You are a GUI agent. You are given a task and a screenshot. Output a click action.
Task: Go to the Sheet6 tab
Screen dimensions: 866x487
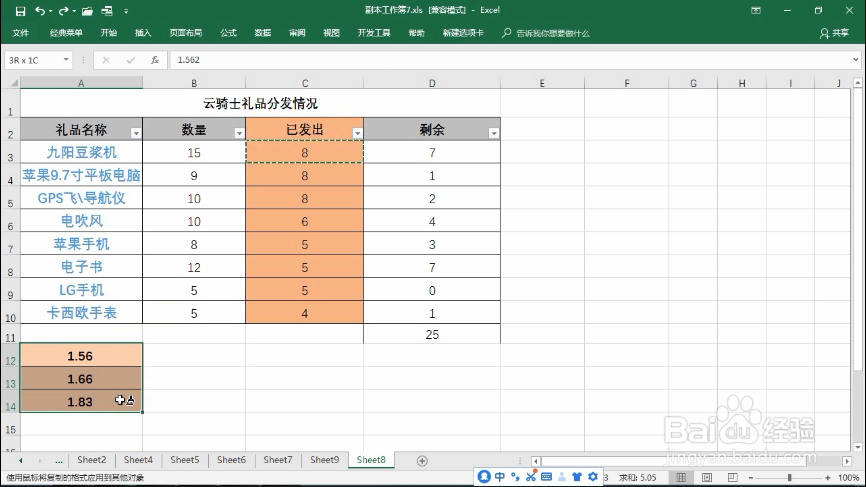pos(231,459)
